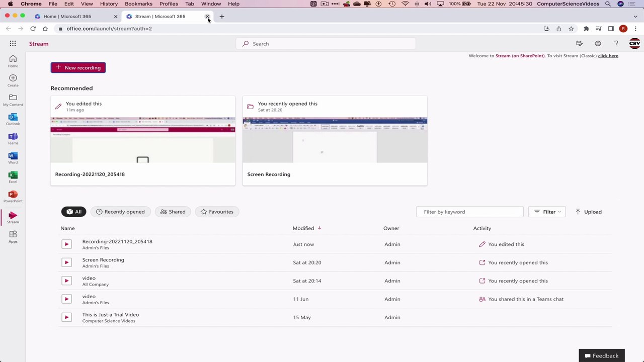Viewport: 644px width, 362px height.
Task: Open the Feedback button
Action: click(x=602, y=355)
